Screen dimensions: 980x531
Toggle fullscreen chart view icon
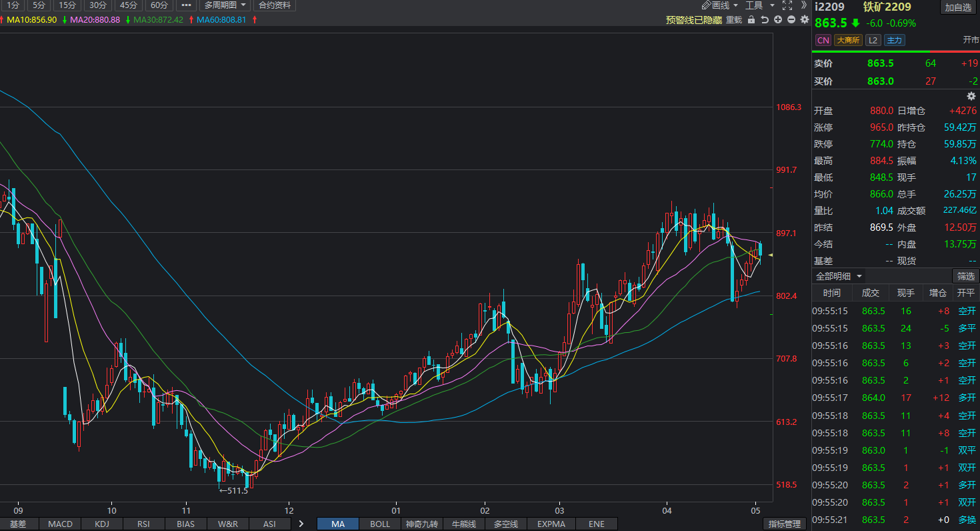787,5
